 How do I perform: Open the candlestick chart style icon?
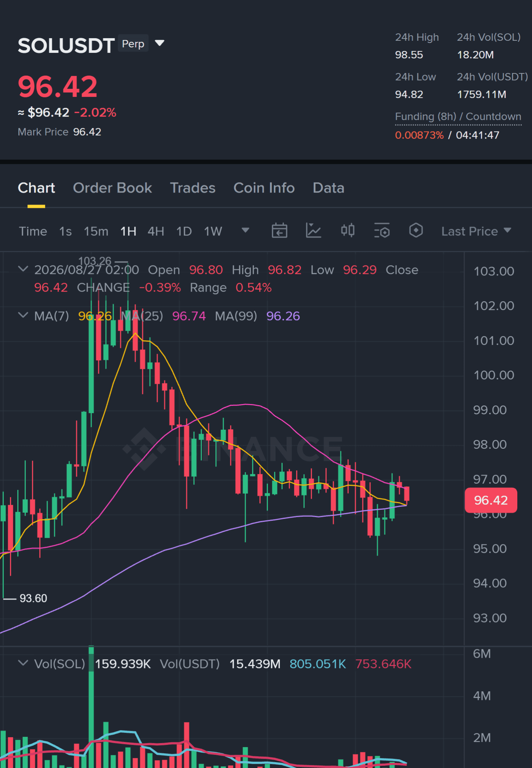[x=348, y=231]
